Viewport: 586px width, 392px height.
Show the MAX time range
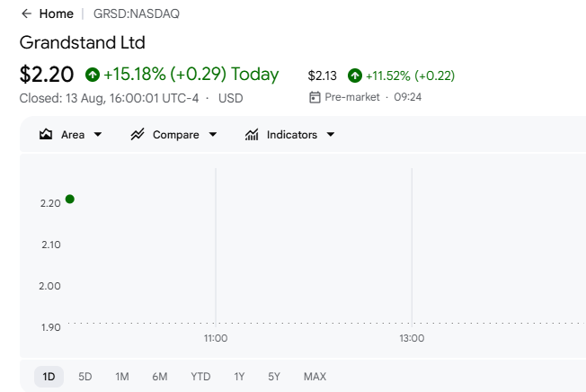tap(315, 377)
